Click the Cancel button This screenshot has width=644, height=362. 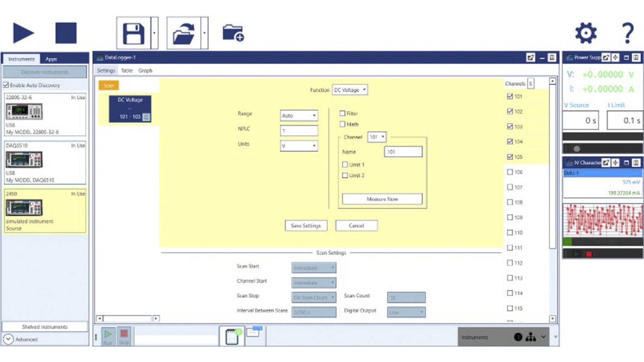(356, 225)
